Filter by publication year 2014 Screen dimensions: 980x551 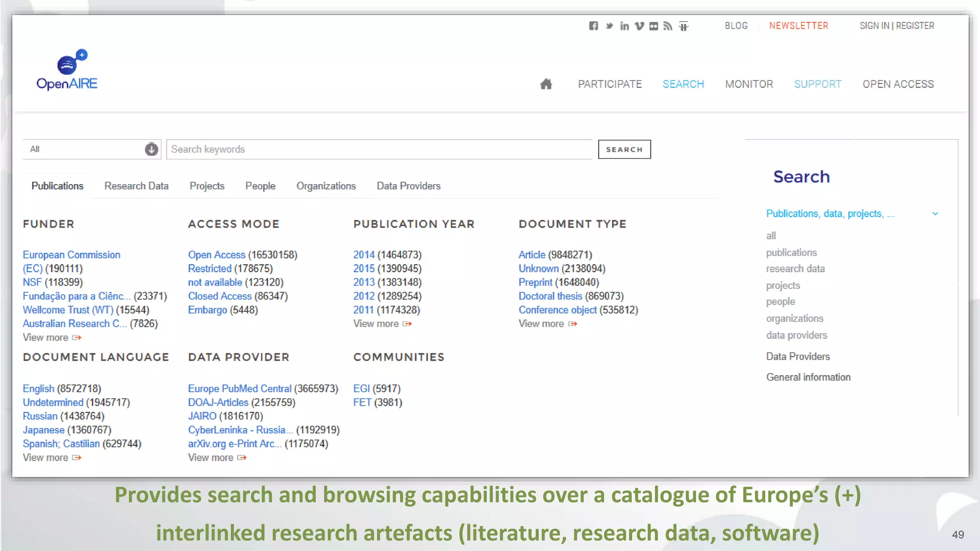coord(364,255)
